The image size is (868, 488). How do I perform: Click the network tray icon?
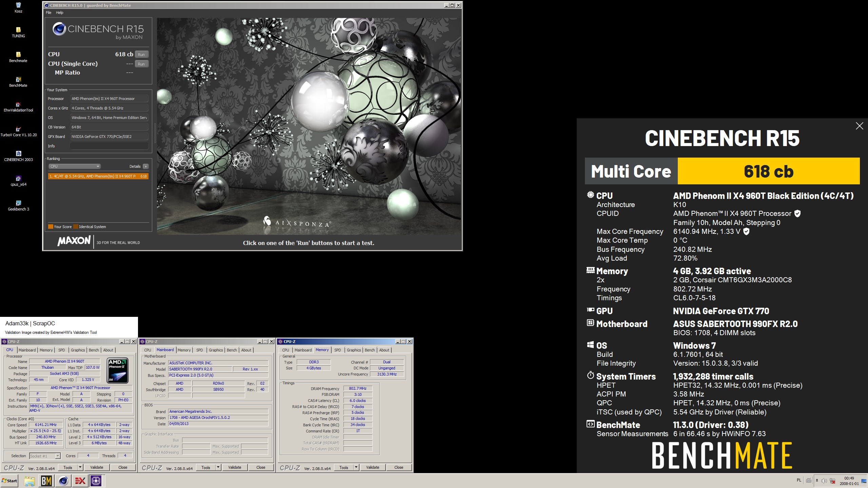[832, 481]
